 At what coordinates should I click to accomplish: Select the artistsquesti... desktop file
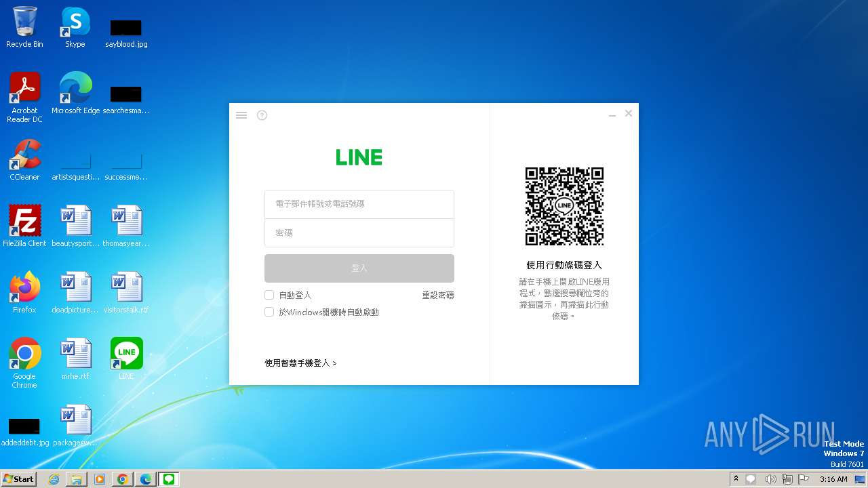point(75,165)
